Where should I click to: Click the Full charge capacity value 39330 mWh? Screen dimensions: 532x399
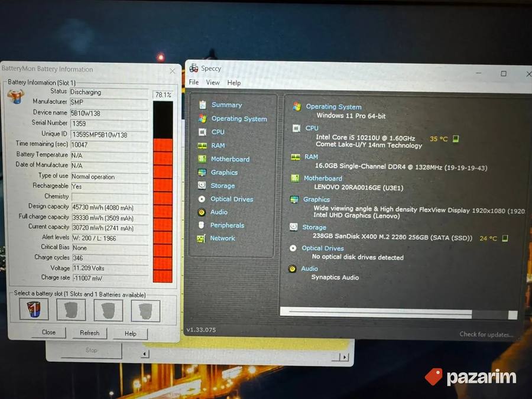[103, 218]
